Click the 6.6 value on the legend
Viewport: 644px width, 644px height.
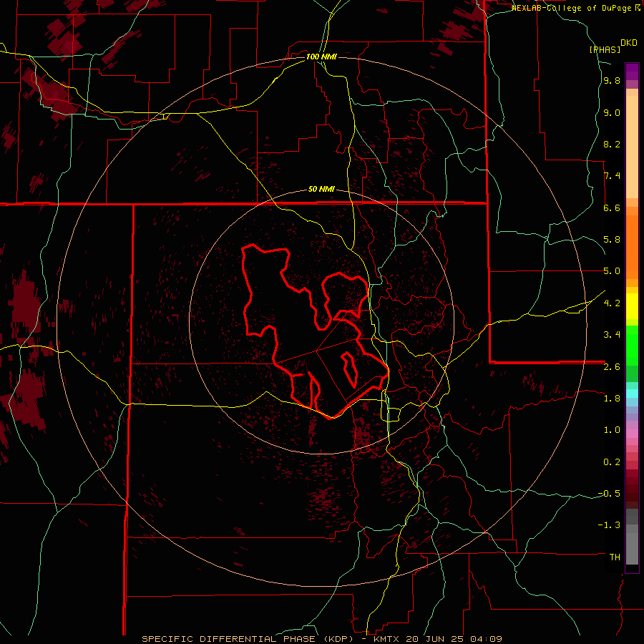(612, 208)
